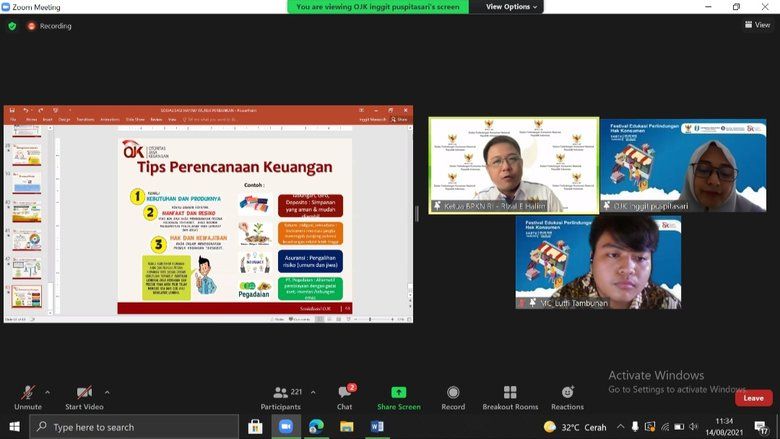This screenshot has width=780, height=439.
Task: Leave the meeting
Action: (753, 398)
